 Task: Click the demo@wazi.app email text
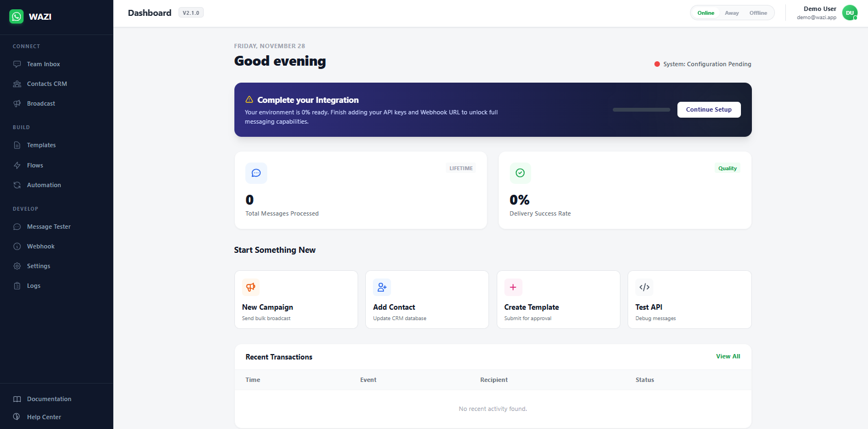point(817,18)
